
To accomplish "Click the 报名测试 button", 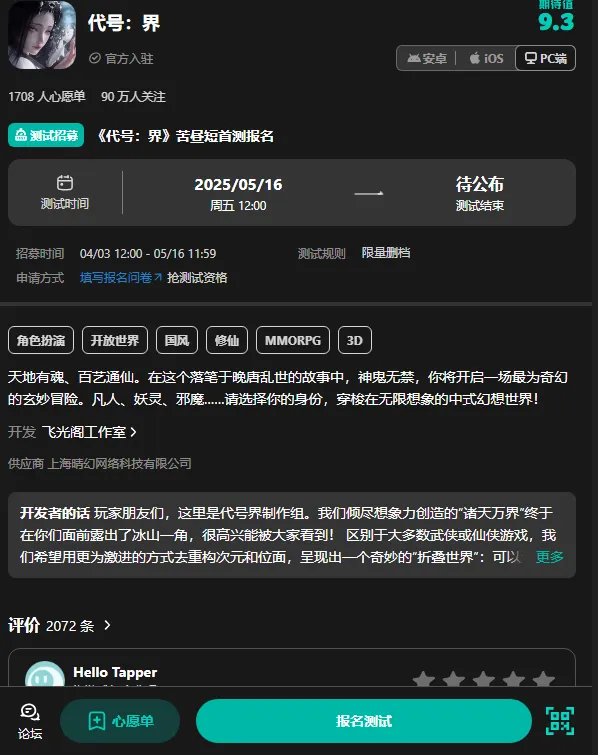I will click(x=364, y=721).
